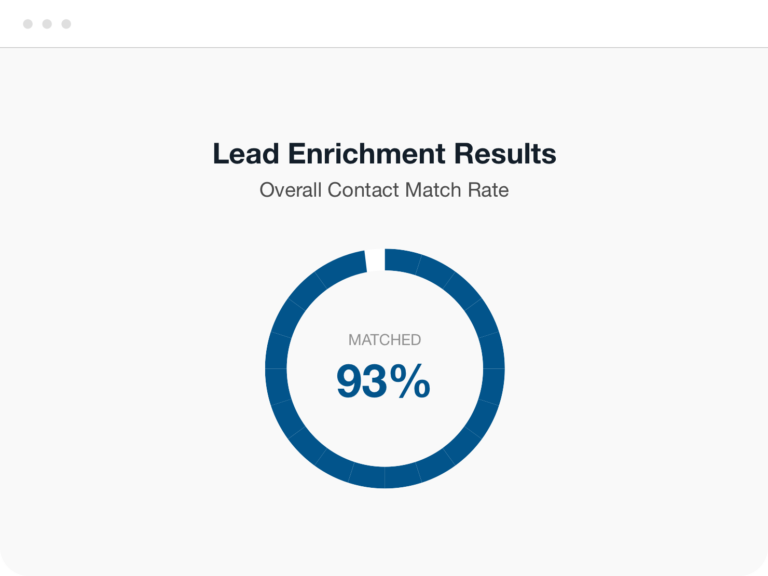Click the word Overall in the subtitle

click(x=290, y=190)
